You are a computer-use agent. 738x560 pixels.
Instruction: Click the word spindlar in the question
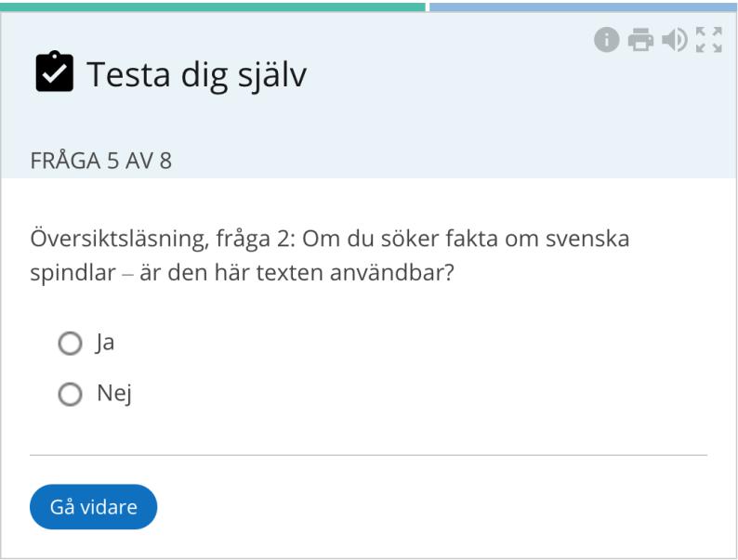coord(72,273)
